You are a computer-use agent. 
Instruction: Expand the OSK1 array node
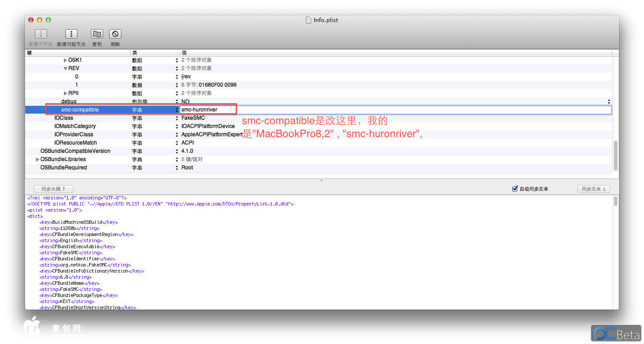point(66,60)
